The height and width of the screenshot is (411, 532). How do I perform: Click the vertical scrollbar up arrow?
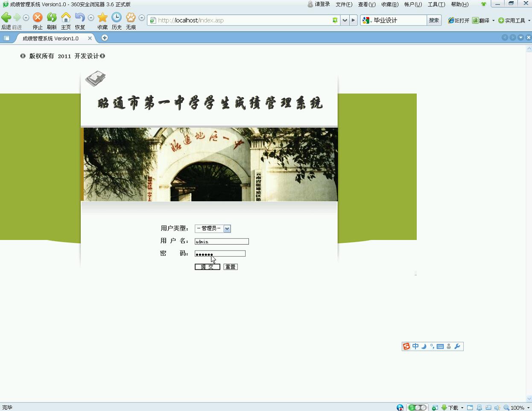pyautogui.click(x=529, y=48)
